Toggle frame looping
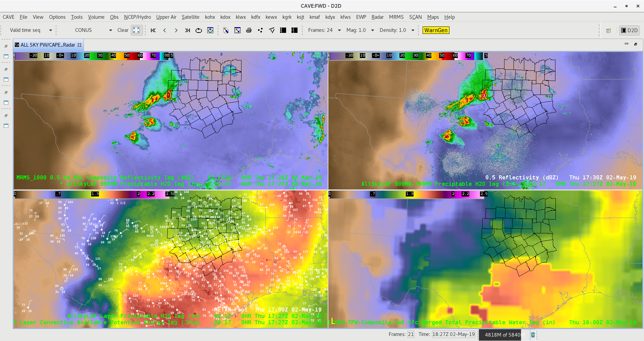 (199, 30)
